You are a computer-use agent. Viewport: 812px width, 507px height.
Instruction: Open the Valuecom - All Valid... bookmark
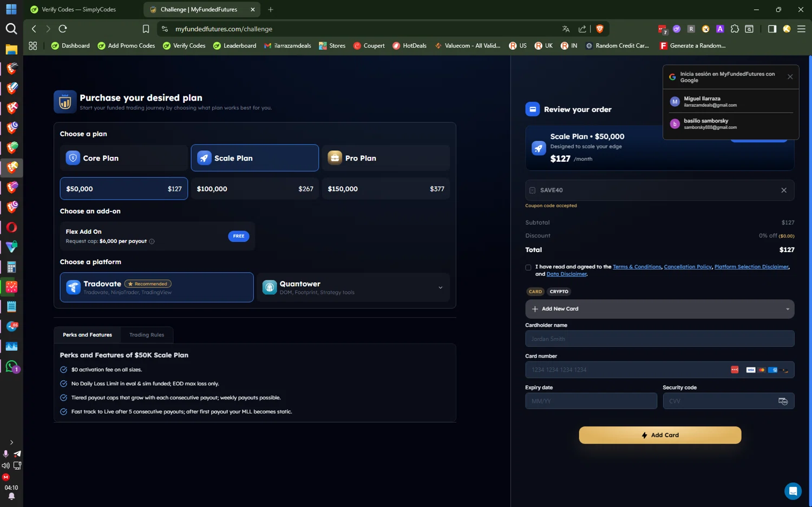pyautogui.click(x=467, y=45)
